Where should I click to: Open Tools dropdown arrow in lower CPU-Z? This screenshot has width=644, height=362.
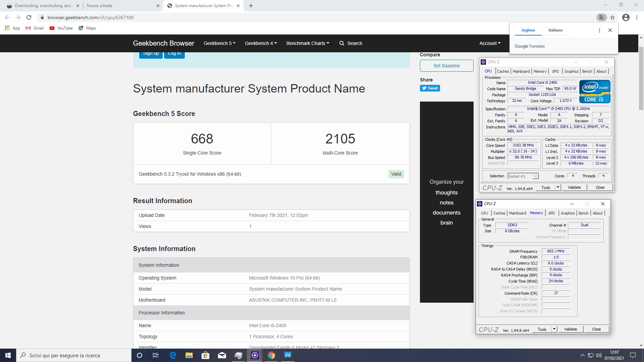click(554, 329)
